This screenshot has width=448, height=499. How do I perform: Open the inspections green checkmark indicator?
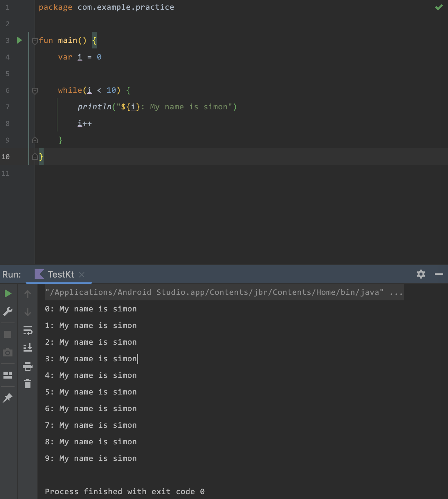tap(439, 7)
